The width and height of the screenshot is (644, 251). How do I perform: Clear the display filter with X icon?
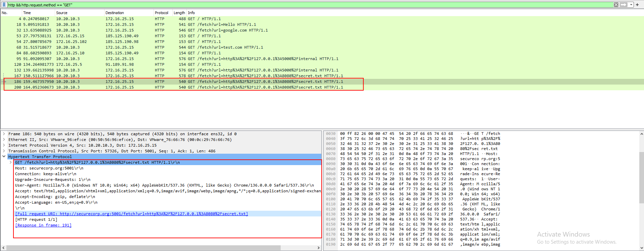coord(616,5)
